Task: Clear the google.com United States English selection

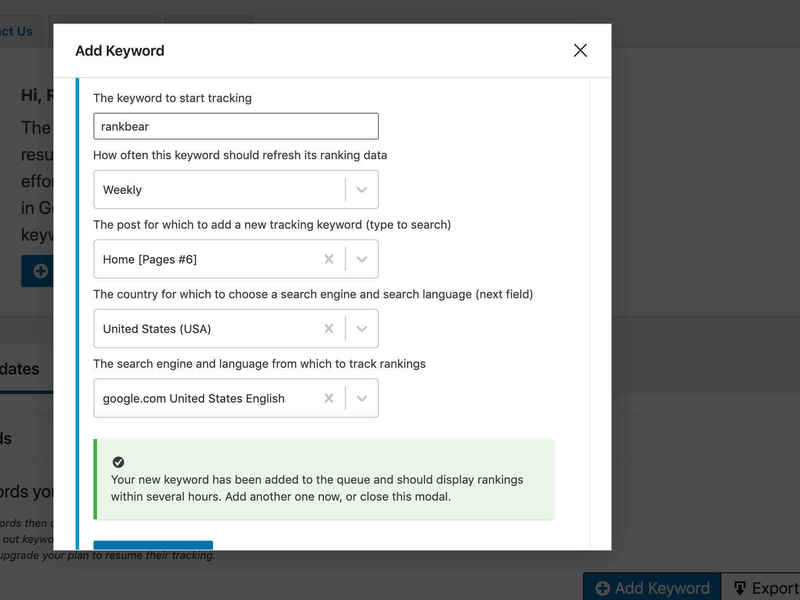Action: point(329,398)
